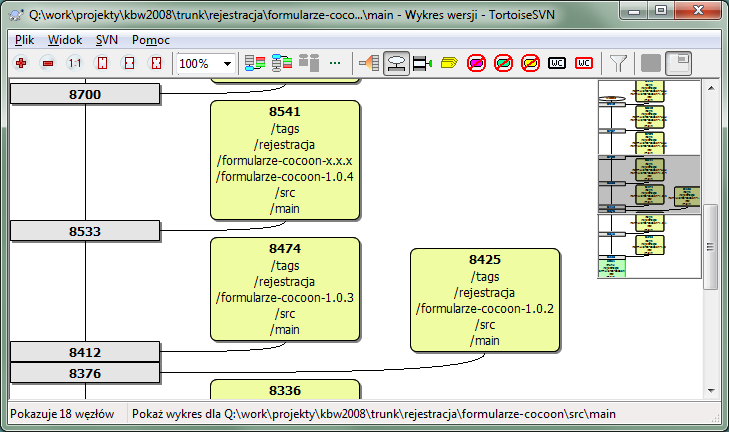Viewport: 729px width, 432px height.
Task: Select revision node 8412
Action: 85,352
